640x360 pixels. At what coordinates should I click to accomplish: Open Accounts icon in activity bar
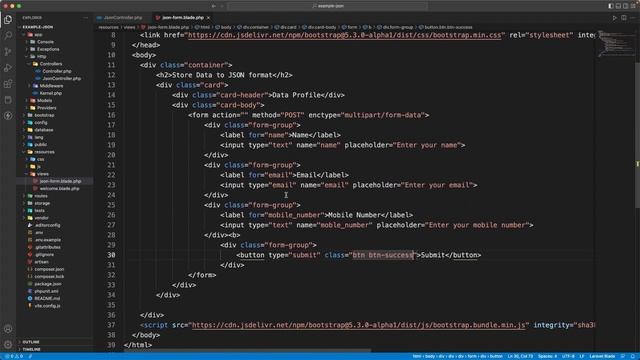pos(8,329)
